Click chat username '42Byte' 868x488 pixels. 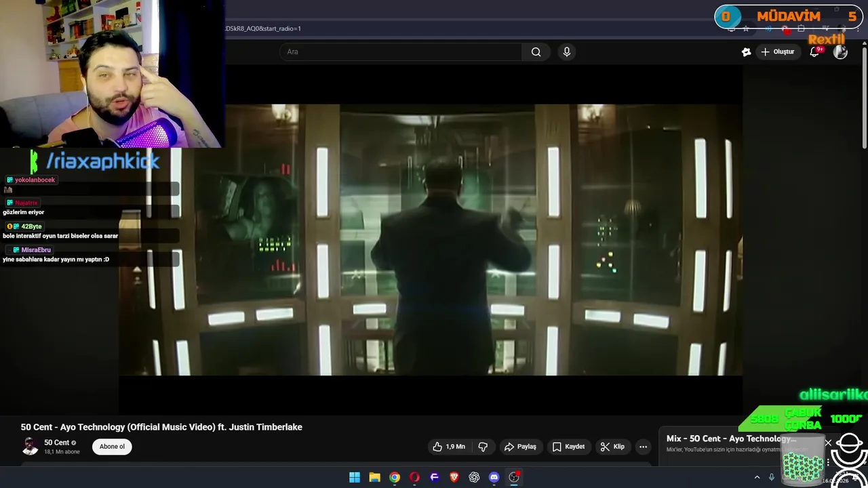31,226
